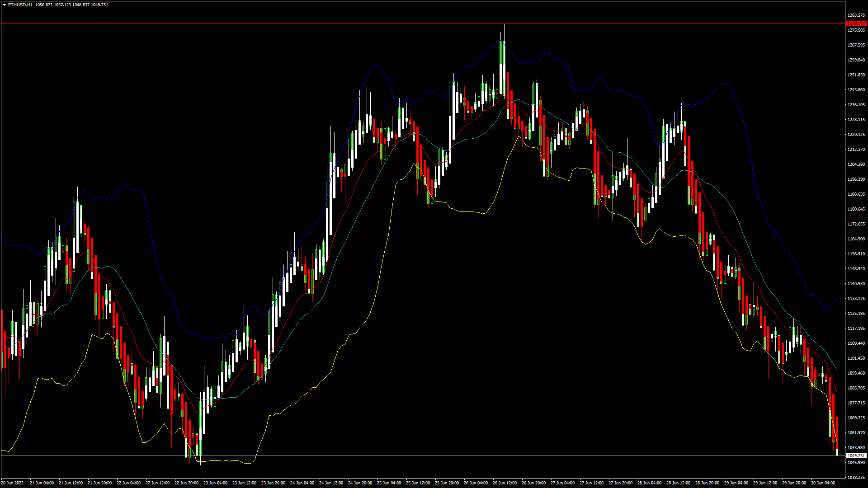Click the 1109.440 price axis label
Viewport: 868px width, 488px height.
856,343
